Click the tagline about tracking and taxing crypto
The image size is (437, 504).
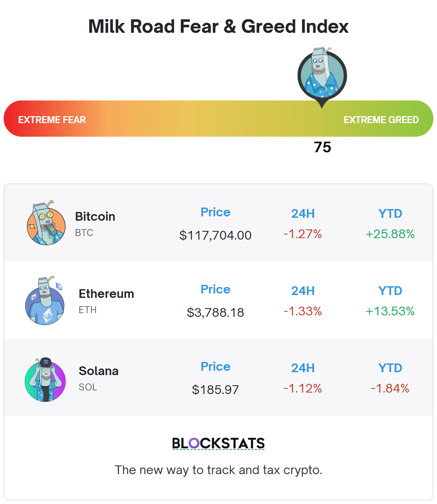click(x=219, y=470)
